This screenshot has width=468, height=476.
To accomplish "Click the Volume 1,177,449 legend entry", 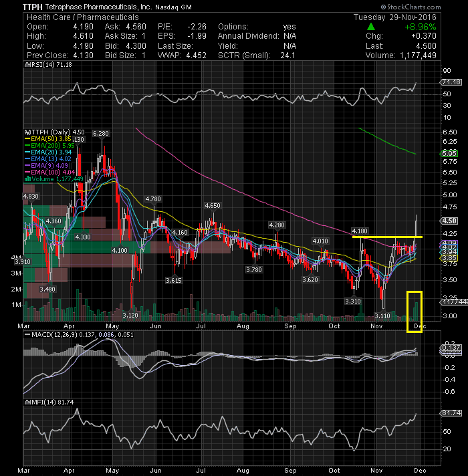I will click(x=54, y=179).
